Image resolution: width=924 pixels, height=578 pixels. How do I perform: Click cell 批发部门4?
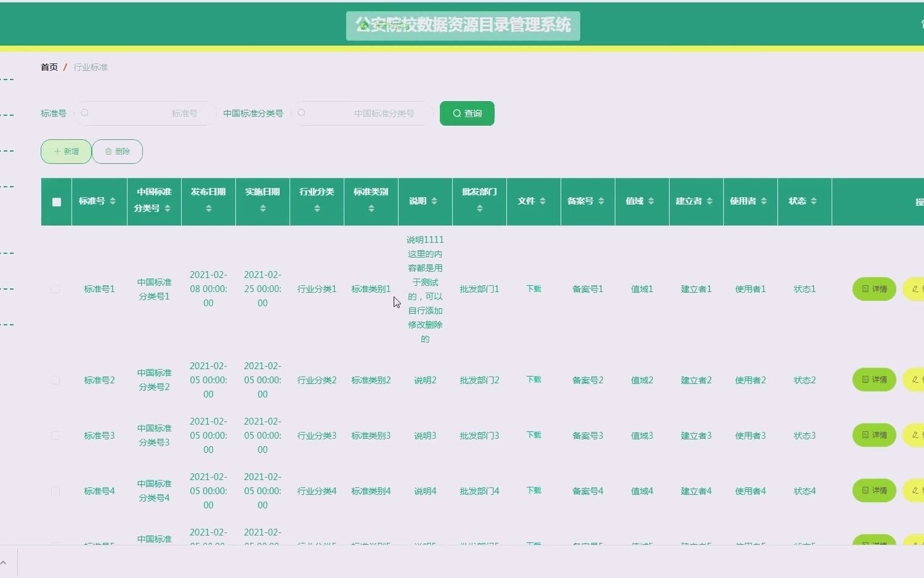[479, 491]
